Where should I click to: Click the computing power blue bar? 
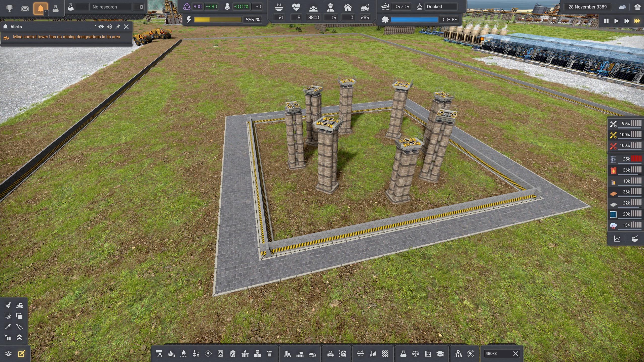414,20
